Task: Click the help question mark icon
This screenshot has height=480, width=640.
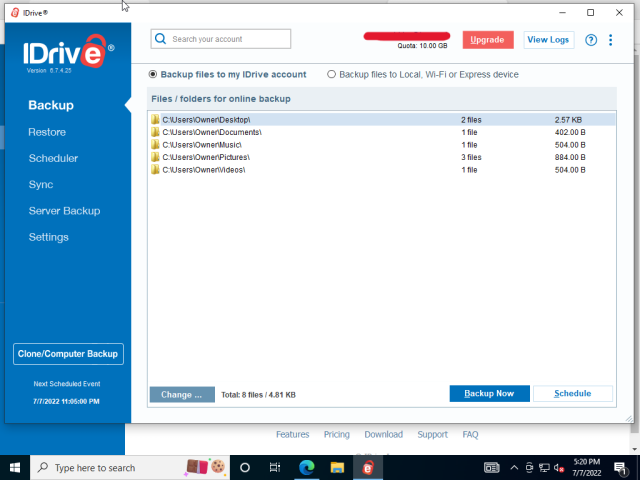Action: tap(590, 40)
